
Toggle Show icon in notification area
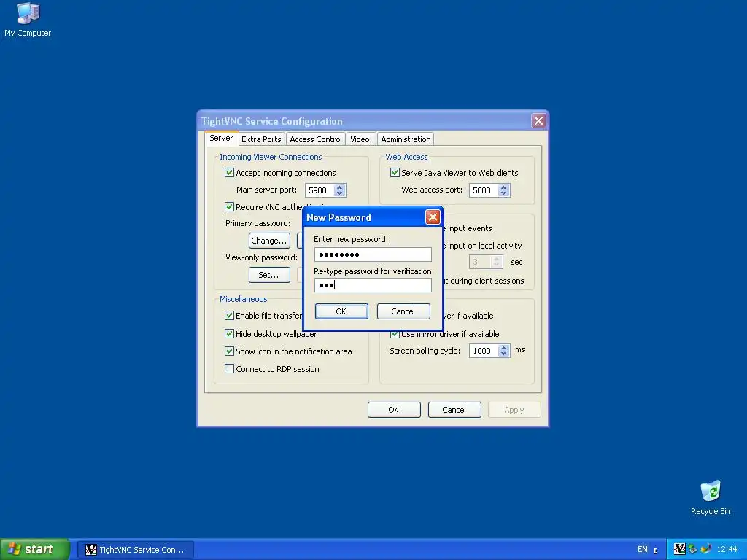229,351
